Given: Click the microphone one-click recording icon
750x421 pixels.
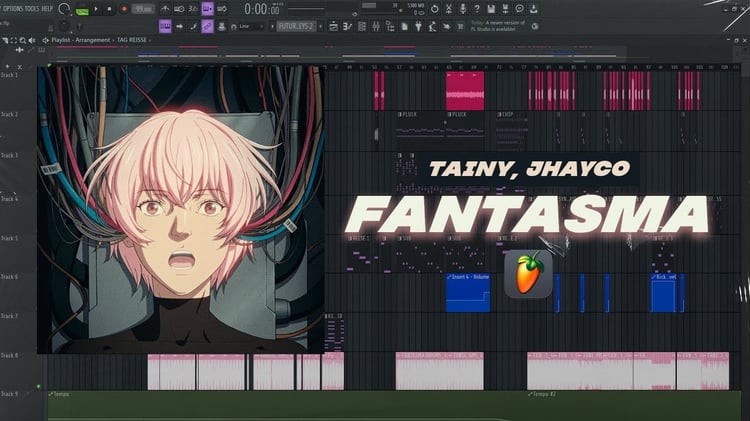Looking at the screenshot, I should pyautogui.click(x=463, y=9).
